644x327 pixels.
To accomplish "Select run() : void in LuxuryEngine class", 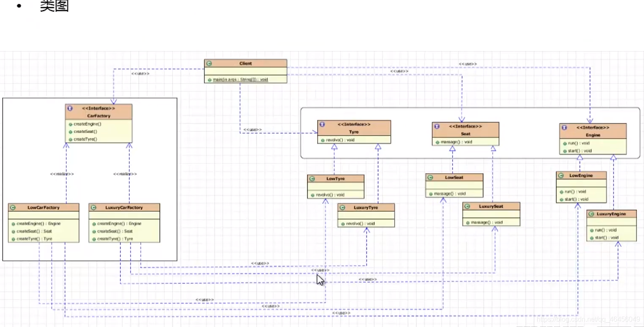I will coord(606,230).
